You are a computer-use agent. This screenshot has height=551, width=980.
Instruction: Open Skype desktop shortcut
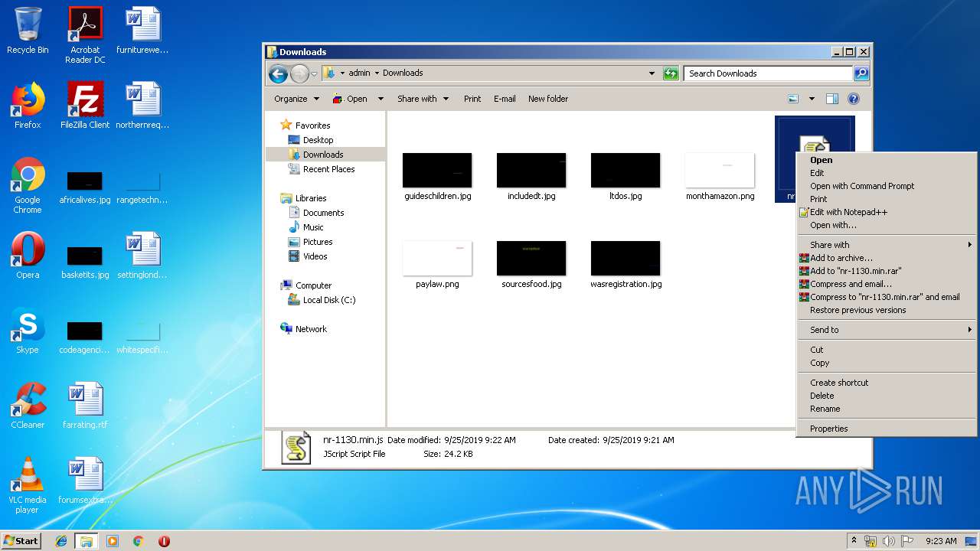(28, 331)
